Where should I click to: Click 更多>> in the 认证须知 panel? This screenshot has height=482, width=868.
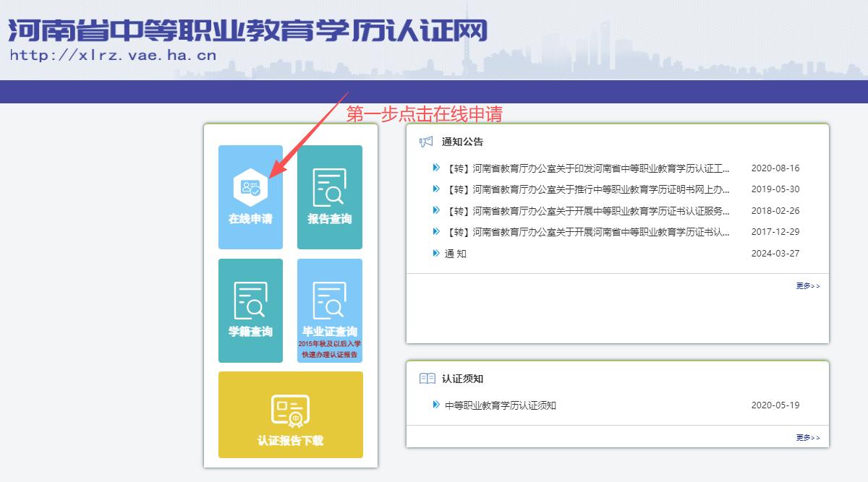click(808, 438)
